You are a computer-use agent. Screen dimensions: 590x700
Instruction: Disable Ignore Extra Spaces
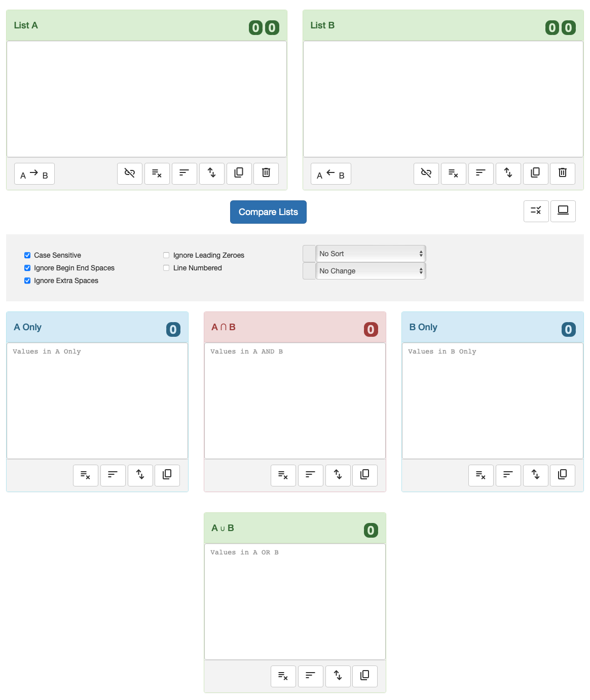pos(27,281)
